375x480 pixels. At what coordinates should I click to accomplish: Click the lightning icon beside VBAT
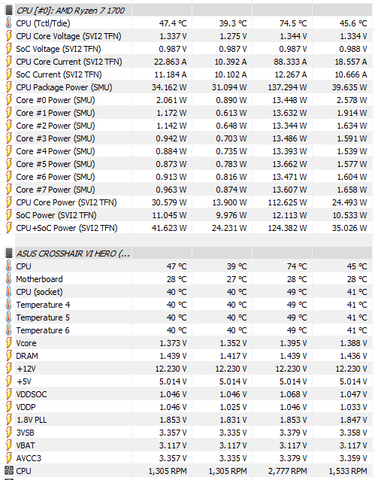[x=9, y=445]
